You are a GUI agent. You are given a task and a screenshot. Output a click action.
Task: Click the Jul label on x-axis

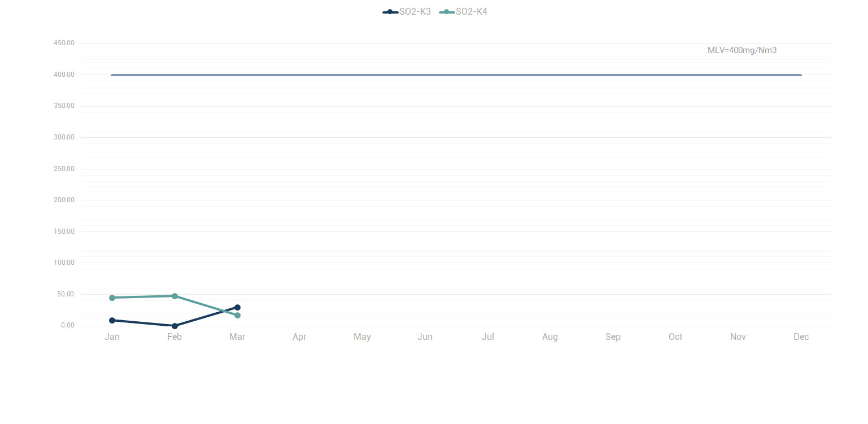(x=488, y=337)
